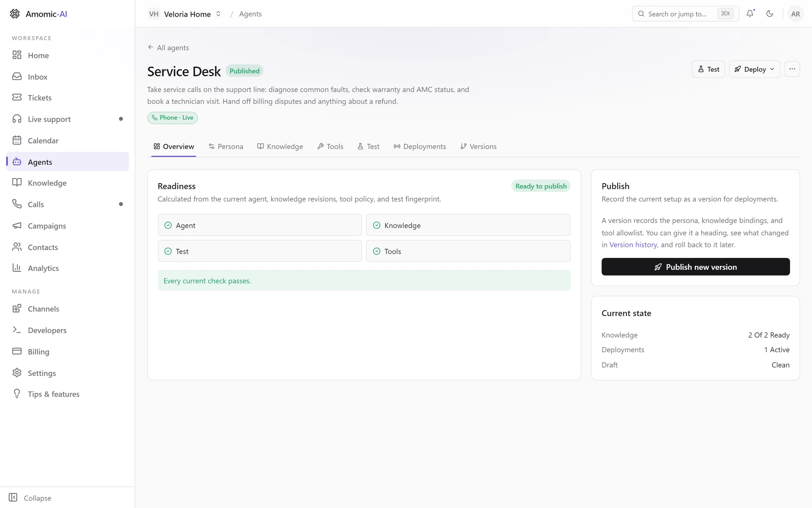This screenshot has width=812, height=508.
Task: Open Campaigns in the sidebar
Action: click(68, 225)
